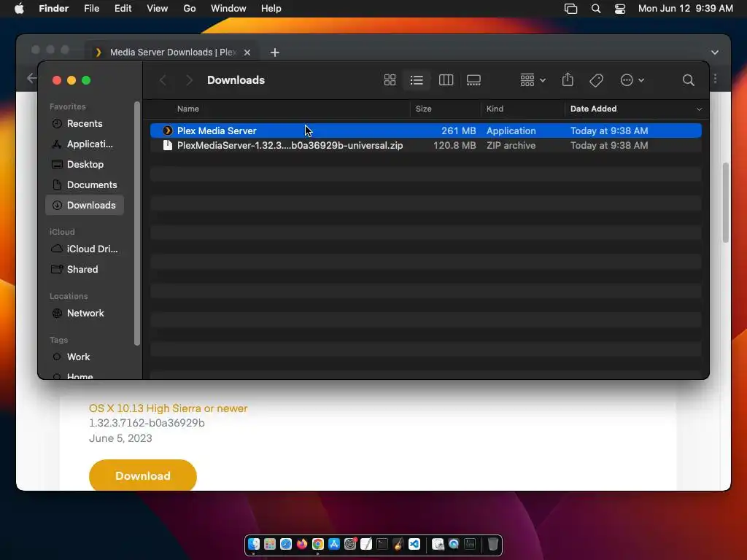747x560 pixels.
Task: Open Launchpad from the Dock
Action: tap(270, 544)
